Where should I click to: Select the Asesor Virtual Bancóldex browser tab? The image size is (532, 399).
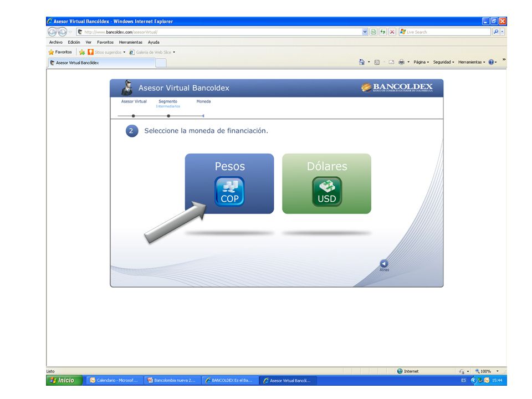tap(102, 63)
